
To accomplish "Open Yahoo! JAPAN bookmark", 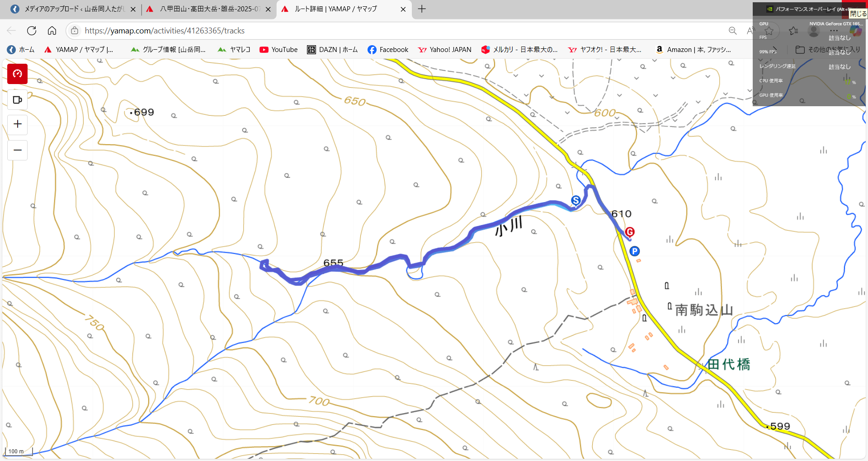I will coord(444,50).
